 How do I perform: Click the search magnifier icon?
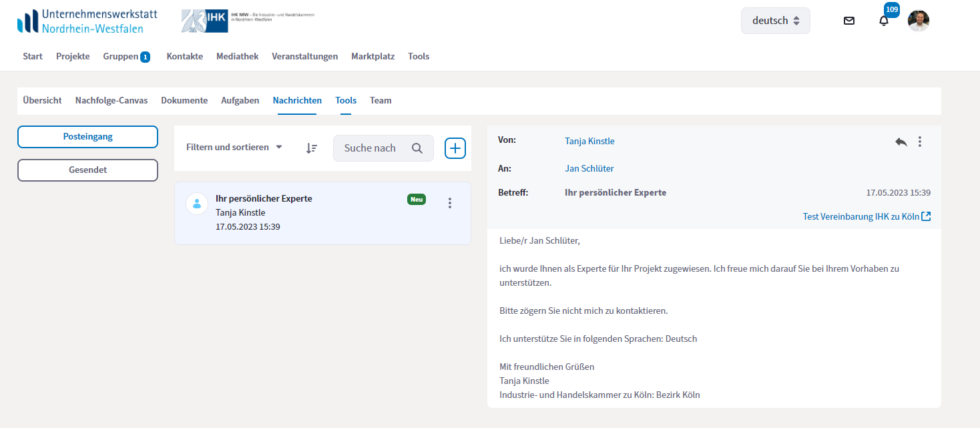pyautogui.click(x=417, y=148)
